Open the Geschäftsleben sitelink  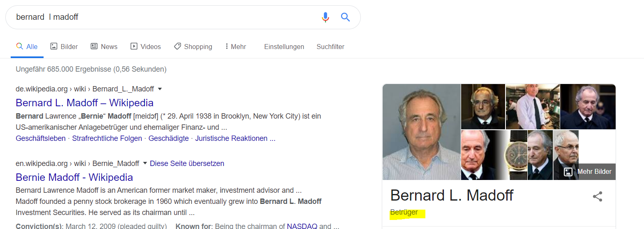pyautogui.click(x=41, y=138)
